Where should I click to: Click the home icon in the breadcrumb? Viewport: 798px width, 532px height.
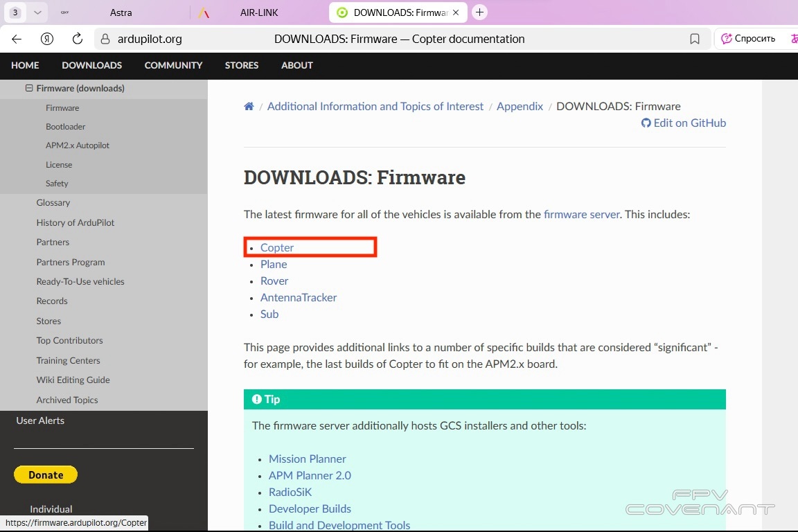(249, 107)
